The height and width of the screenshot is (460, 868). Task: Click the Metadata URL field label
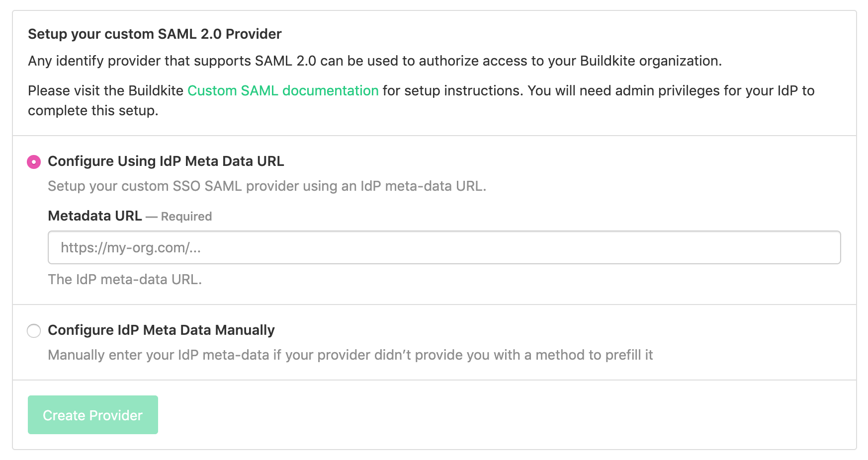tap(94, 216)
